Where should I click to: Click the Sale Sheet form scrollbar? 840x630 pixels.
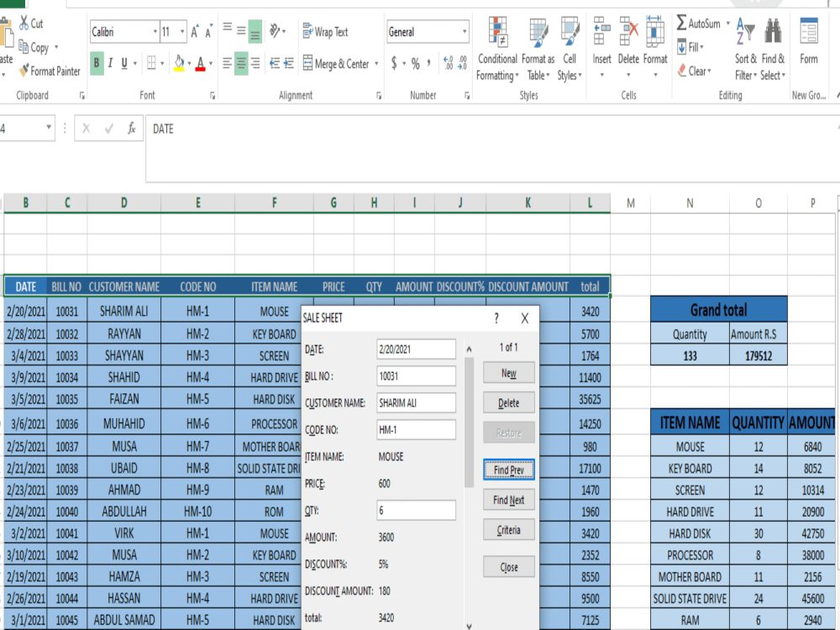tap(469, 421)
